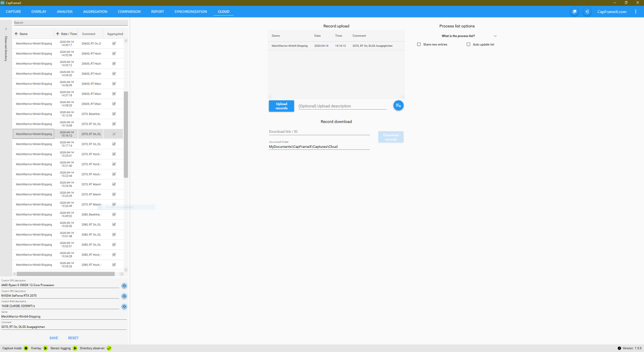Click the login icon in header
The height and width of the screenshot is (352, 644).
(x=587, y=12)
